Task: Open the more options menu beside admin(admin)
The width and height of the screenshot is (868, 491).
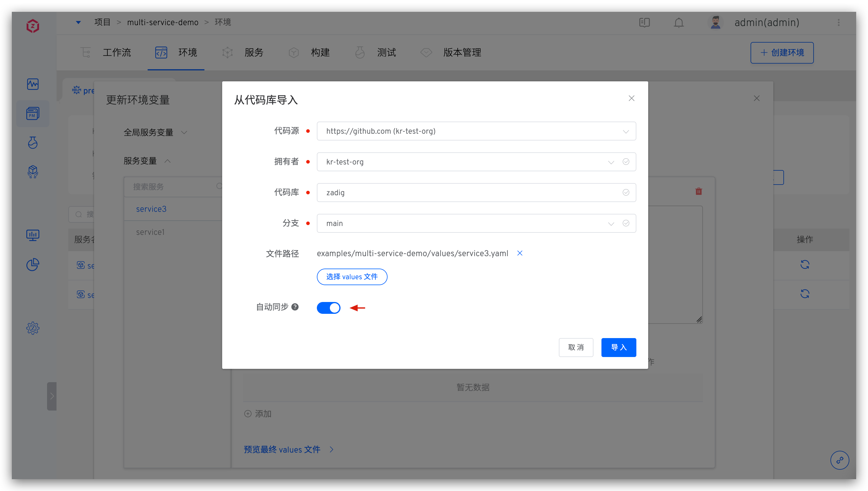Action: tap(839, 22)
